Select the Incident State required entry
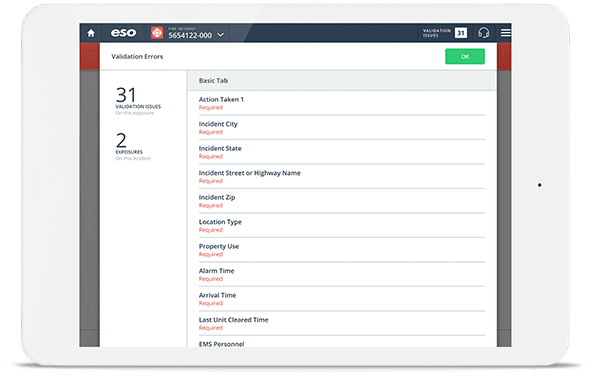 (342, 152)
